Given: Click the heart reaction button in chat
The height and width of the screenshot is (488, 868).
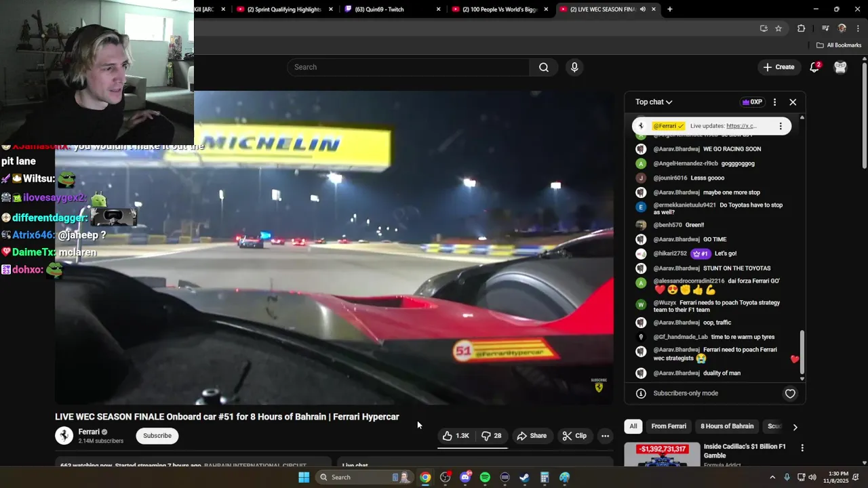Looking at the screenshot, I should (790, 393).
